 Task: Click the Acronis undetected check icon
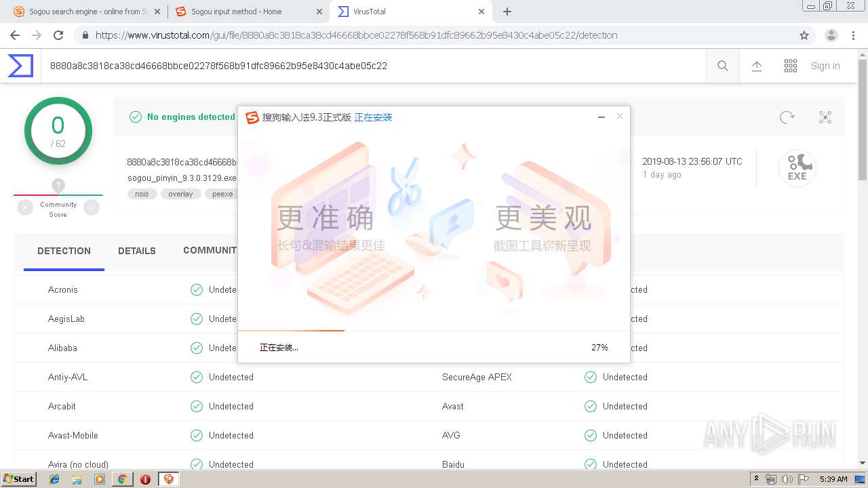click(197, 289)
